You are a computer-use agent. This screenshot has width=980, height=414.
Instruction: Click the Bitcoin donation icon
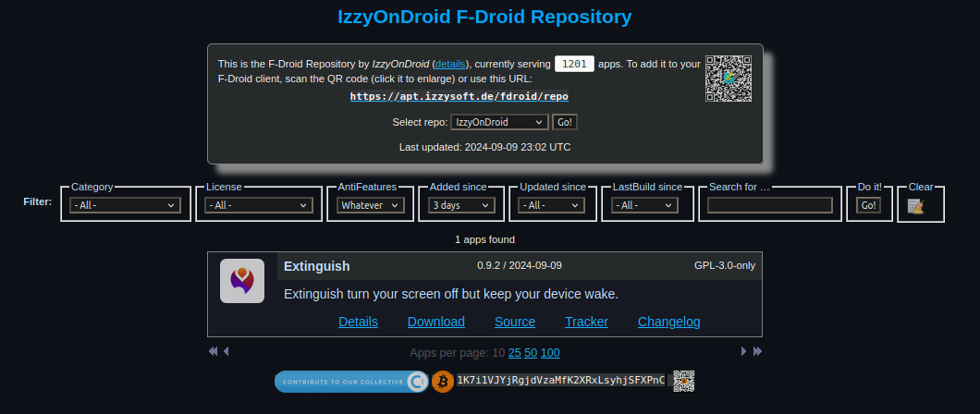point(443,381)
